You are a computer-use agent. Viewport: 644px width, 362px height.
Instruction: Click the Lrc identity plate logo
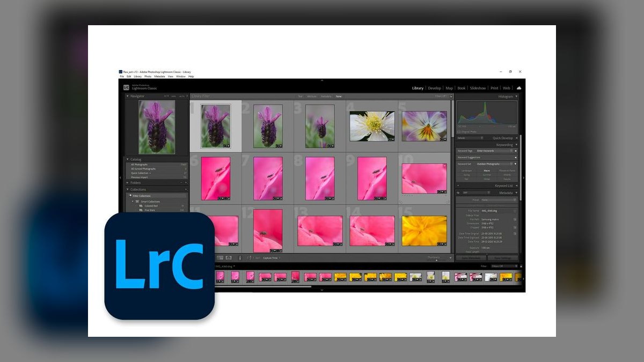click(x=126, y=87)
